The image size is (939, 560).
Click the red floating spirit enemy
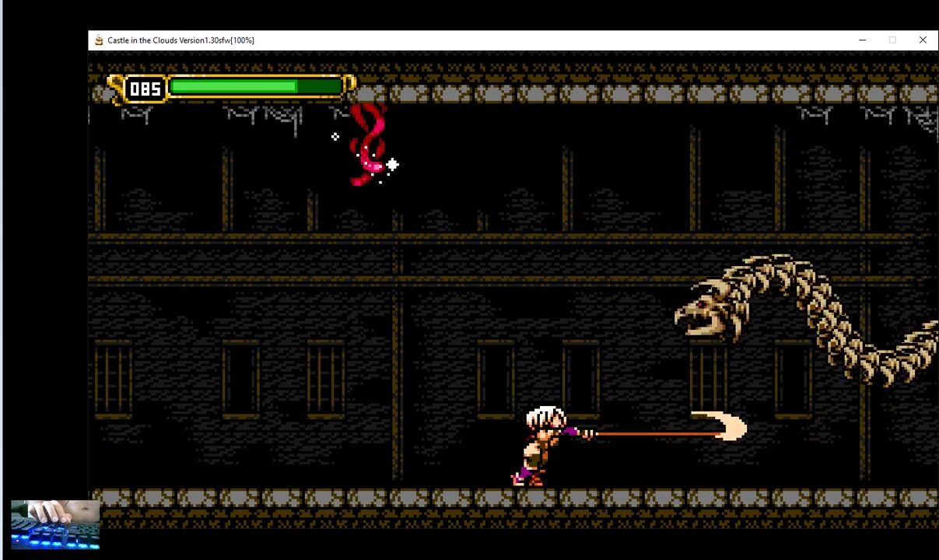pos(367,145)
